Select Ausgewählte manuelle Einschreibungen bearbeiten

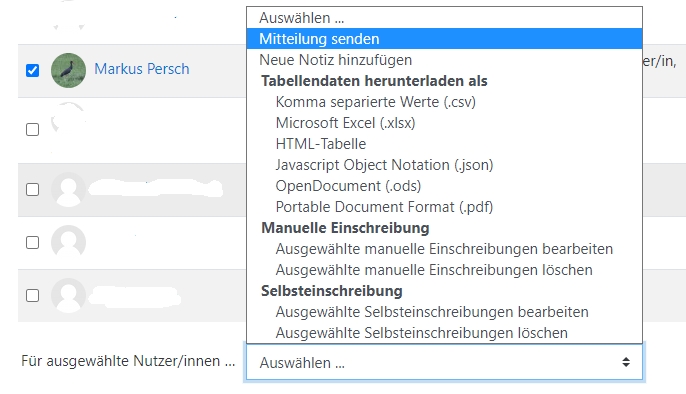444,249
